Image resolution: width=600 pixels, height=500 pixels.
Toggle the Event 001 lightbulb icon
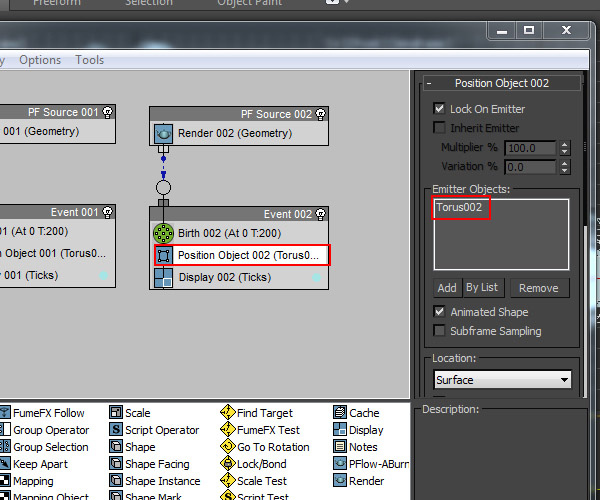108,212
